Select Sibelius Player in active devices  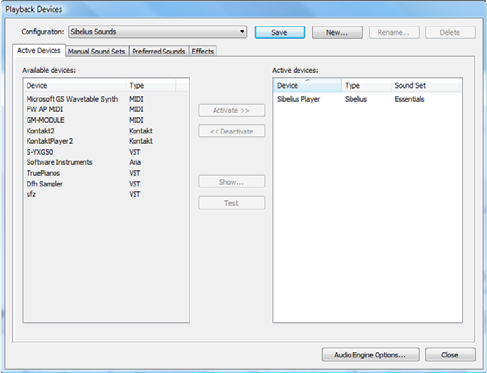pos(299,99)
